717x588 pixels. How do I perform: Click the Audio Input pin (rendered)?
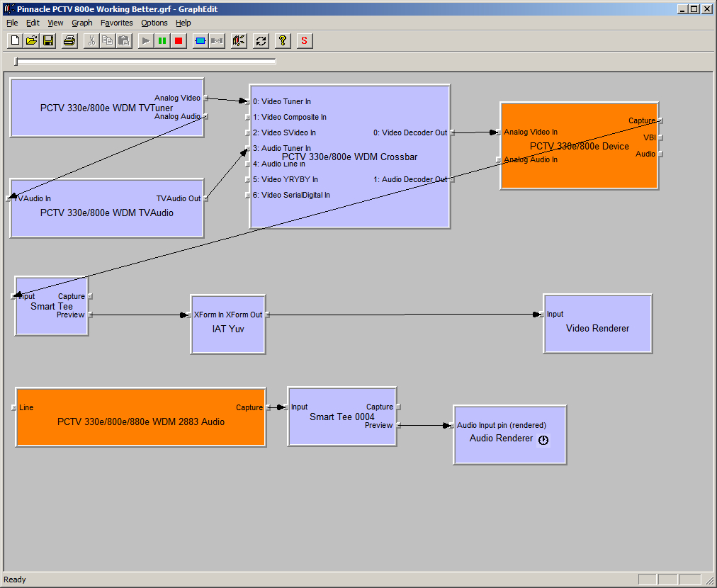pos(452,425)
